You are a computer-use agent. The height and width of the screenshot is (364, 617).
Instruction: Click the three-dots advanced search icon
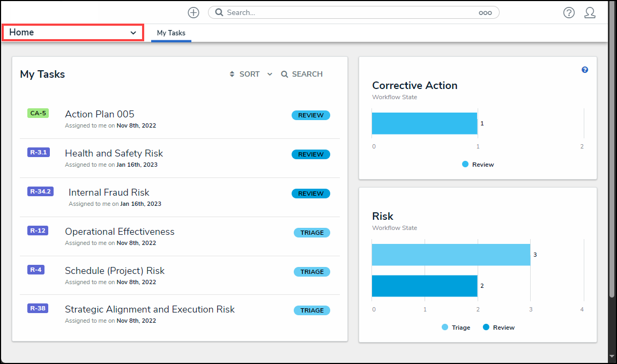[x=485, y=13]
